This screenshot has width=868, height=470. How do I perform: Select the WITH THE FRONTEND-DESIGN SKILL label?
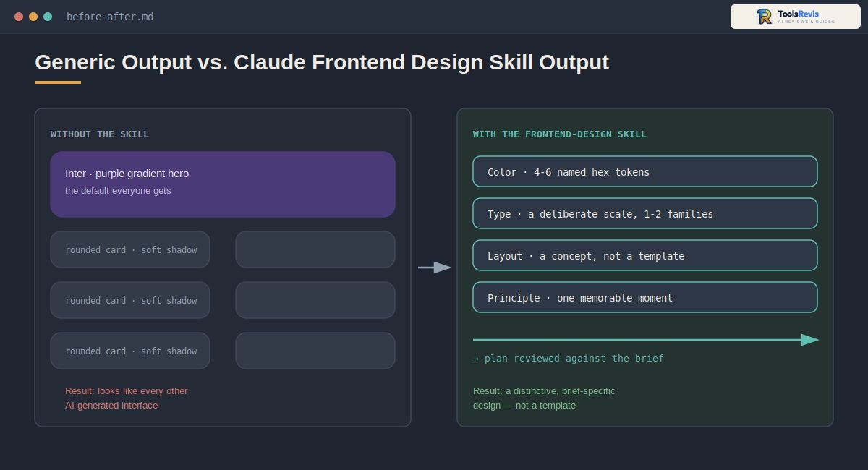(560, 134)
